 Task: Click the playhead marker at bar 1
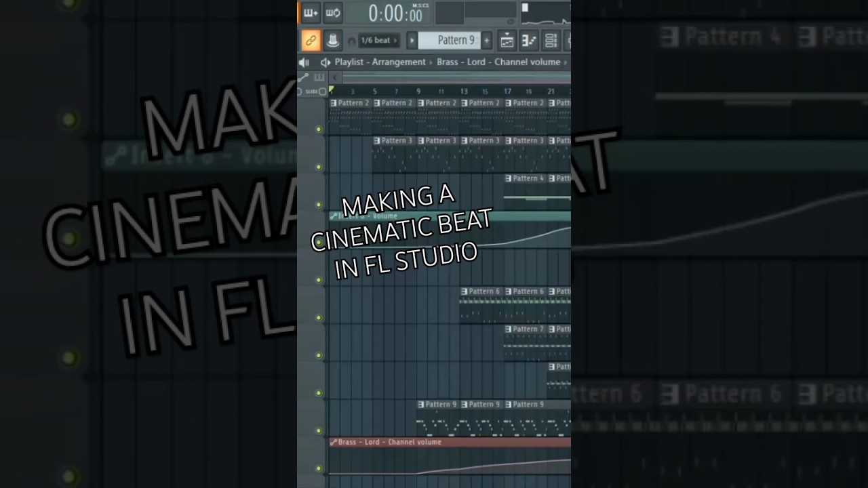[332, 89]
